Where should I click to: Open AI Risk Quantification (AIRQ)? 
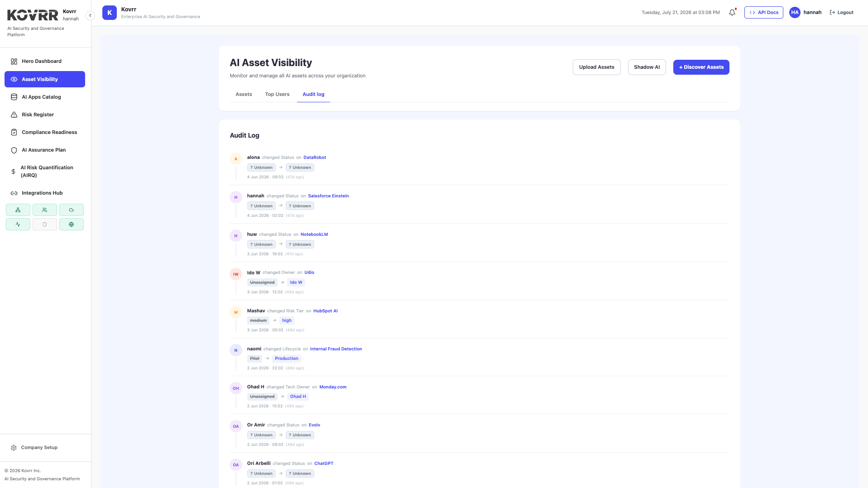click(x=45, y=172)
